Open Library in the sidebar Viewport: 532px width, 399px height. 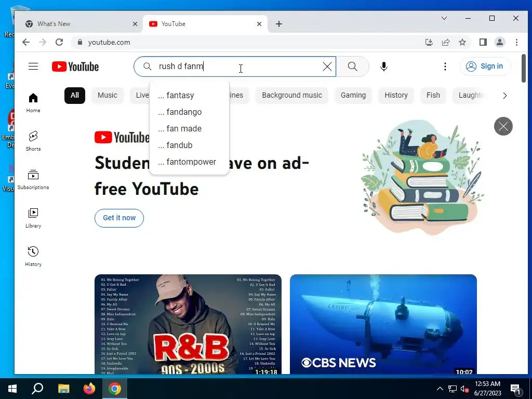coord(33,218)
